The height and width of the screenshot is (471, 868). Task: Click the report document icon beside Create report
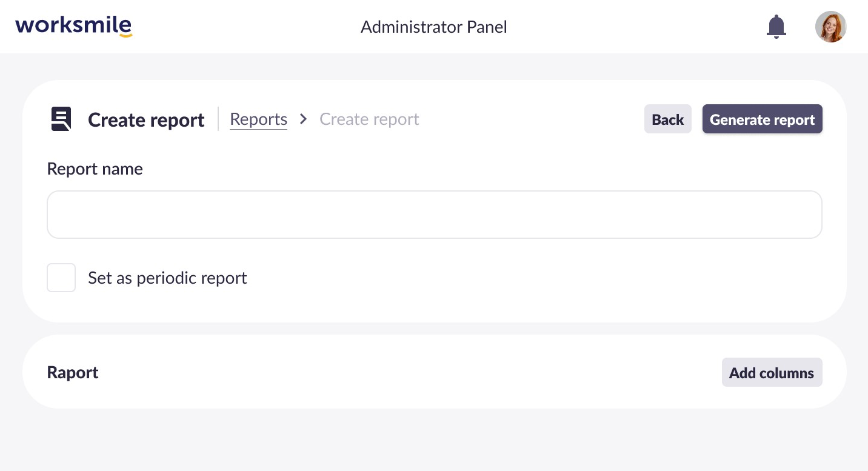click(x=61, y=119)
